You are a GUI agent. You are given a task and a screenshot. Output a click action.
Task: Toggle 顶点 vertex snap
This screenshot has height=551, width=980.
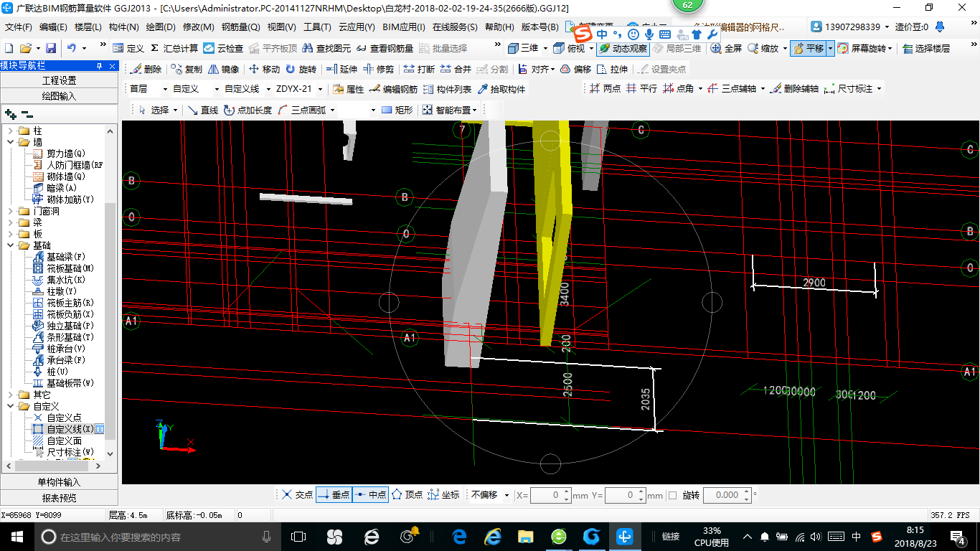407,495
